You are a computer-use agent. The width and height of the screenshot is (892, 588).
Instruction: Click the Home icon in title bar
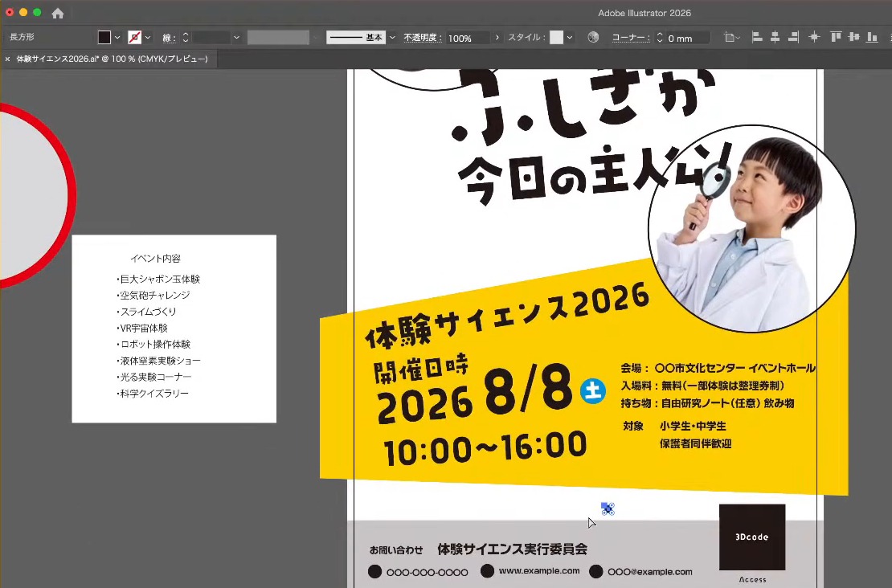57,13
